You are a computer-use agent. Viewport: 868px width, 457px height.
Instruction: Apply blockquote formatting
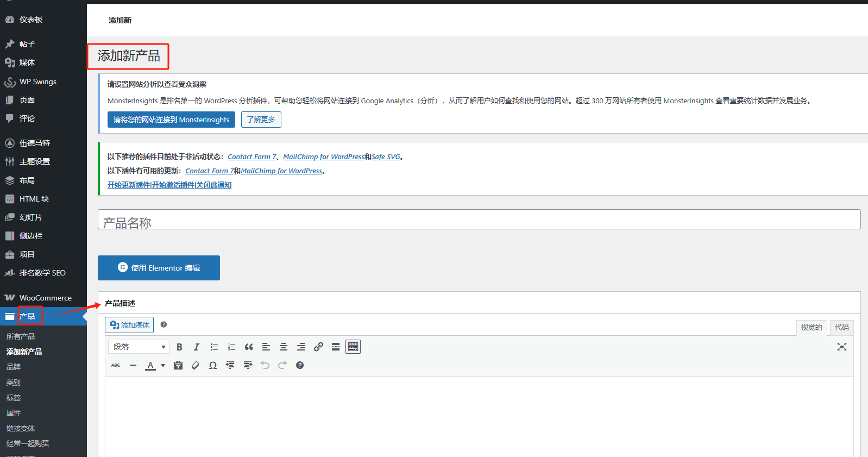click(x=249, y=347)
